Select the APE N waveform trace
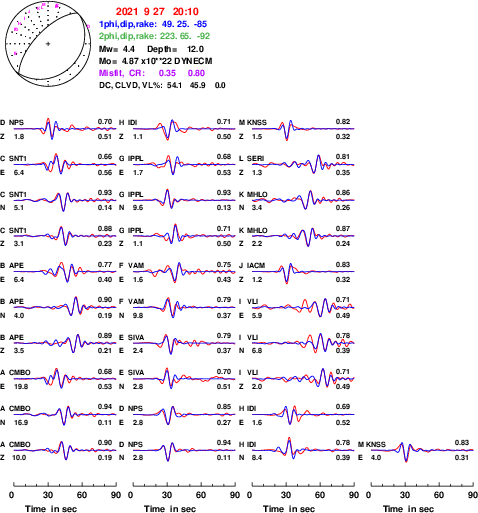Viewport: 478px width, 513px height. (65, 307)
